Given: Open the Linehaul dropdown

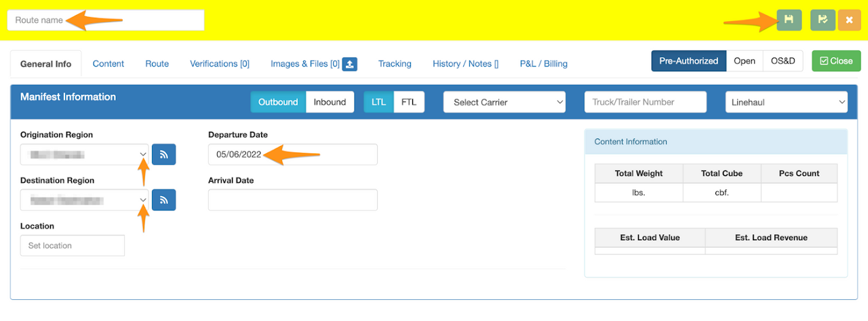Looking at the screenshot, I should coord(787,102).
